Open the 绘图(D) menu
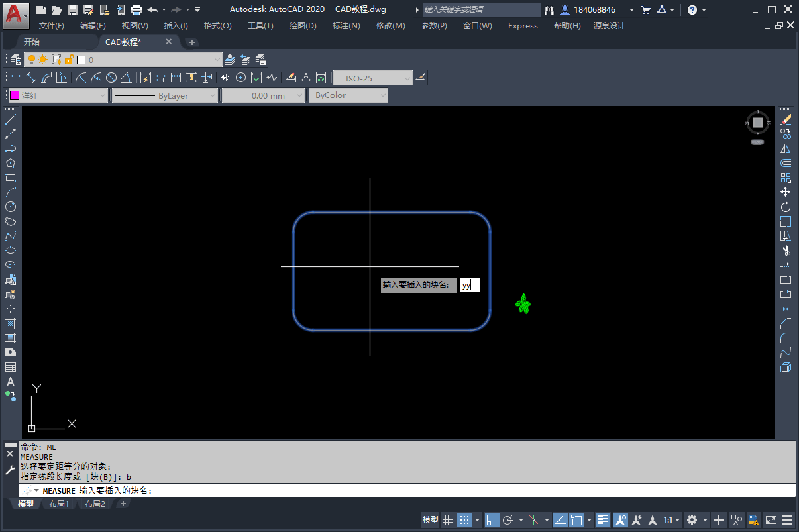Image resolution: width=799 pixels, height=532 pixels. coord(303,26)
